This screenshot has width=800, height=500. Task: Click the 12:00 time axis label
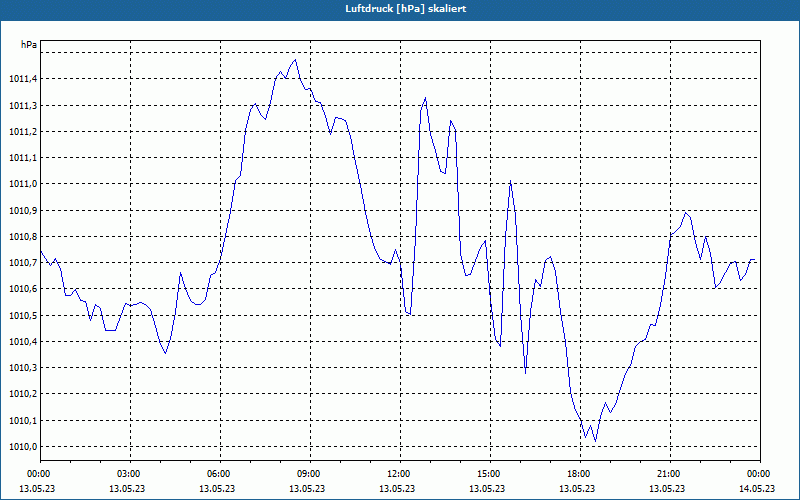tap(400, 474)
